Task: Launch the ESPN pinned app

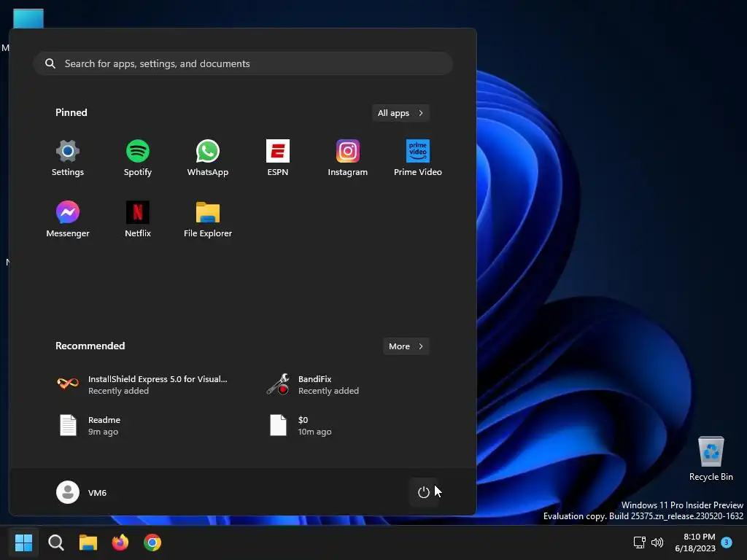Action: [x=278, y=158]
